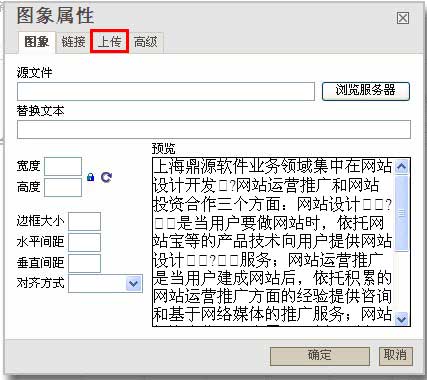This screenshot has height=380, width=427.
Task: Click preview scrollbar down arrow
Action: (x=401, y=319)
